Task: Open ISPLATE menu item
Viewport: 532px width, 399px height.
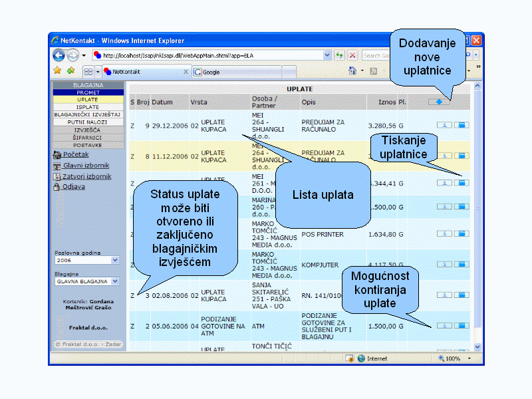Action: [88, 107]
